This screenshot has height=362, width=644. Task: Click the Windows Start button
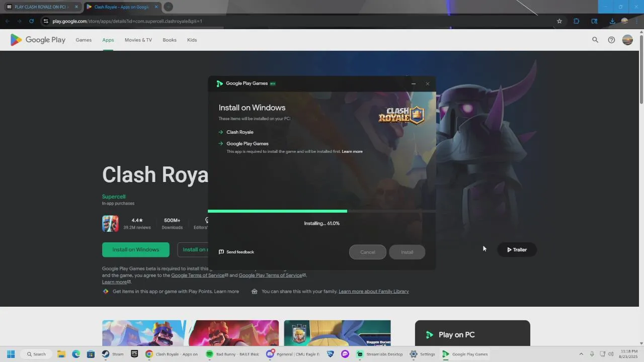pyautogui.click(x=11, y=354)
